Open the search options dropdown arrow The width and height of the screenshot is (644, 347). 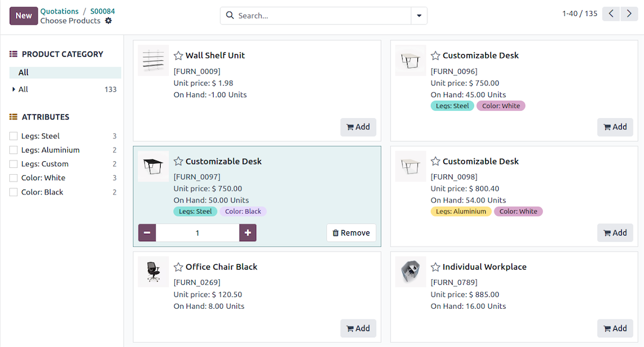[x=419, y=16]
